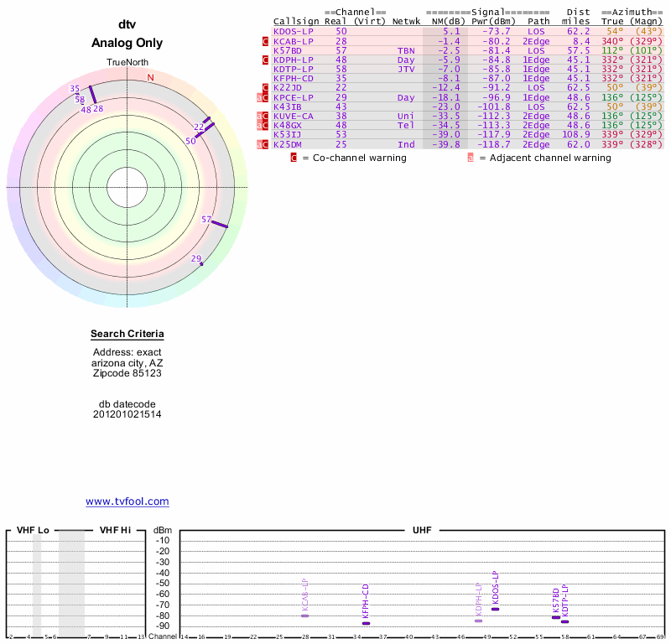Click the KDTP-LP signal bar in UHF chart
This screenshot has width=671, height=644.
pos(564,621)
